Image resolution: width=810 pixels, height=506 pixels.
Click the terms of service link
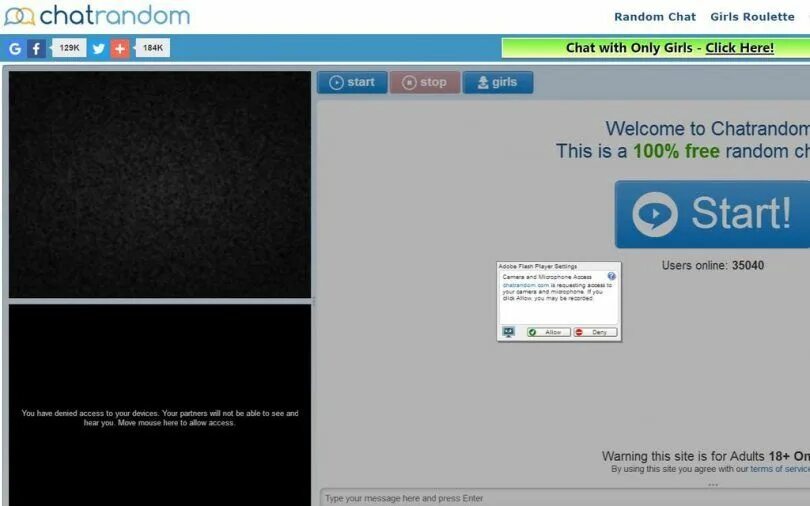[780, 469]
